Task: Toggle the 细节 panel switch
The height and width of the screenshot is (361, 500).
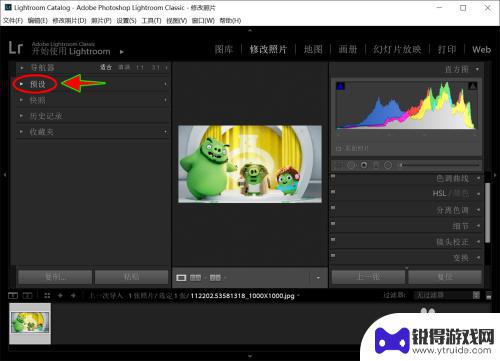Action: click(333, 224)
